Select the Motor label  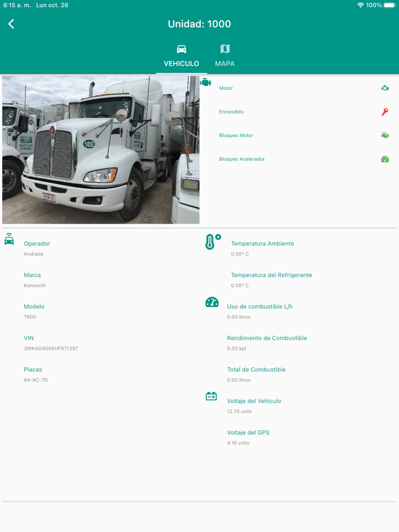(x=226, y=88)
